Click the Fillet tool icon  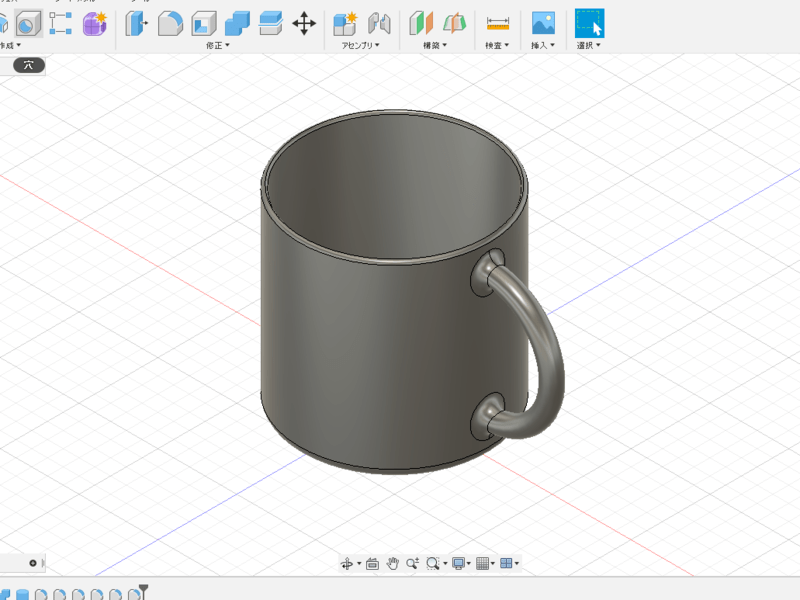pos(170,22)
